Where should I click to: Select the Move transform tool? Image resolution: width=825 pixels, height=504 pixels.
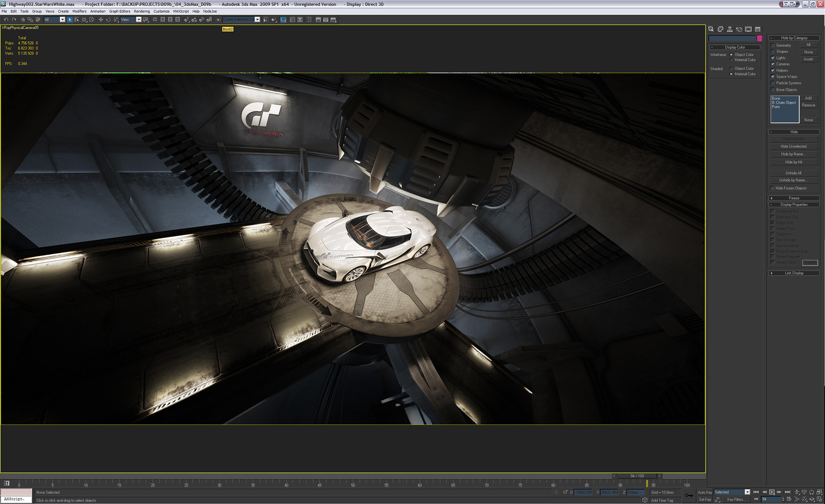[101, 20]
